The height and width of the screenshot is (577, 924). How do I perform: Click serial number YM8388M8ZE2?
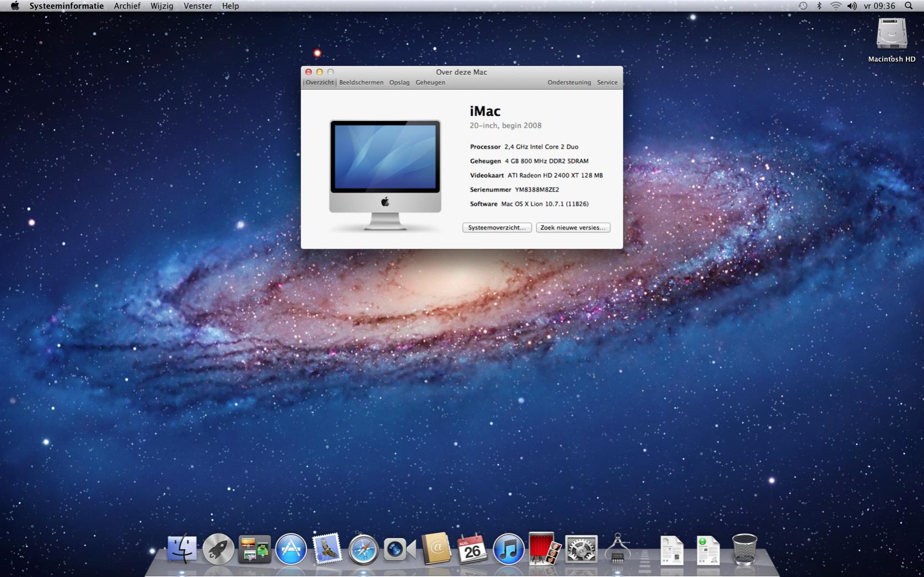(x=537, y=190)
